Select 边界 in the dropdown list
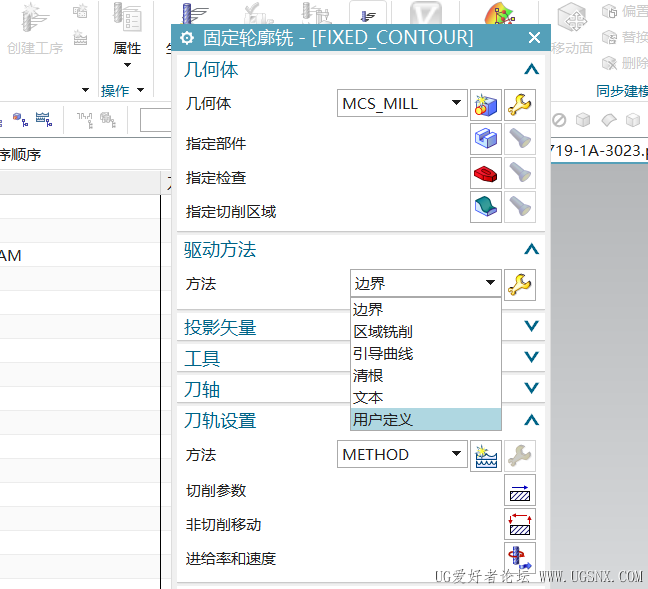 tap(426, 310)
